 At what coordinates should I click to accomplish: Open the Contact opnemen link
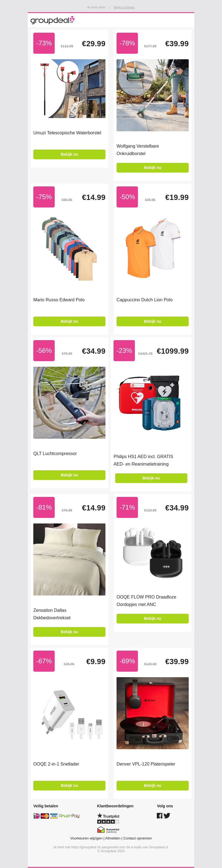(138, 838)
